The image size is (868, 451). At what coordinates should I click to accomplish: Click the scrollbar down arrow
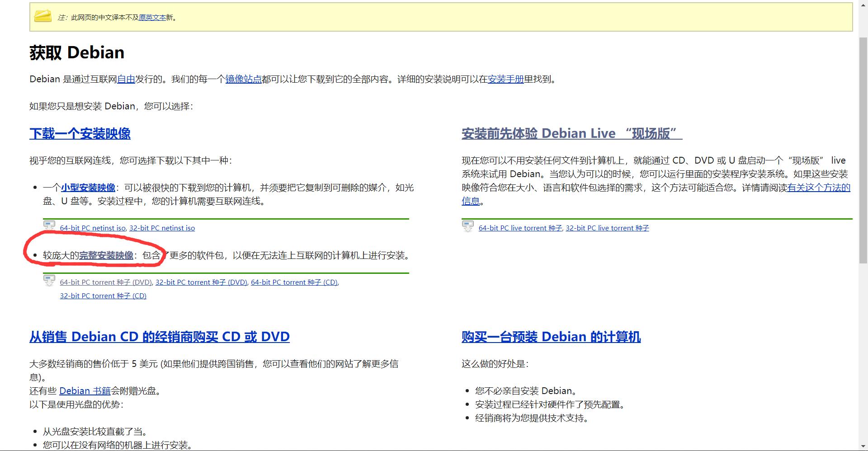click(x=863, y=446)
